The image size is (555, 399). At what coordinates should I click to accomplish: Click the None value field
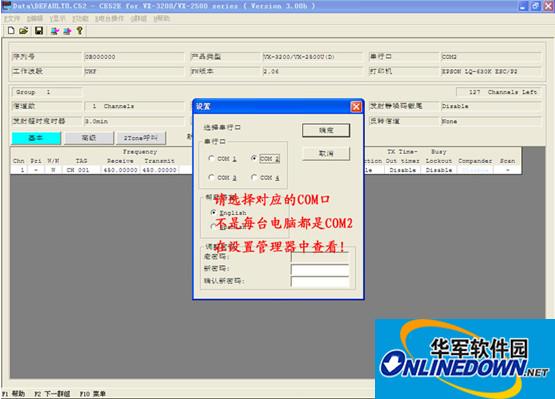click(x=491, y=121)
